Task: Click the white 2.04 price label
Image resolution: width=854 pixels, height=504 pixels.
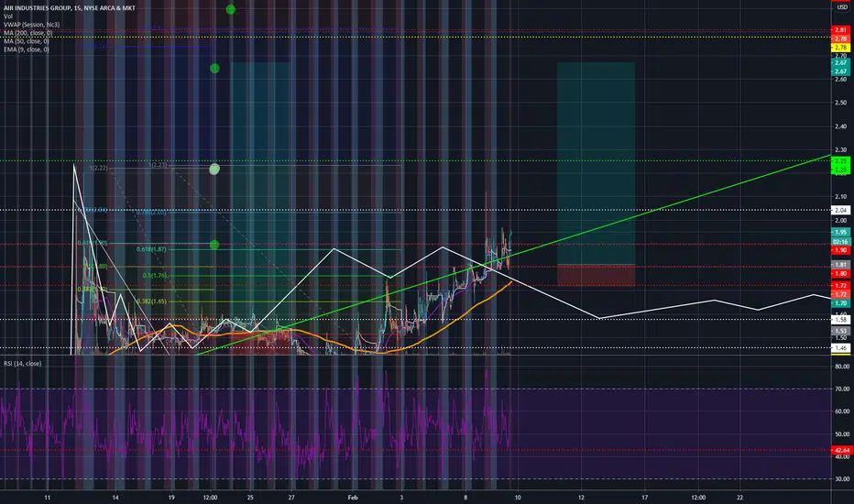Action: tap(841, 210)
